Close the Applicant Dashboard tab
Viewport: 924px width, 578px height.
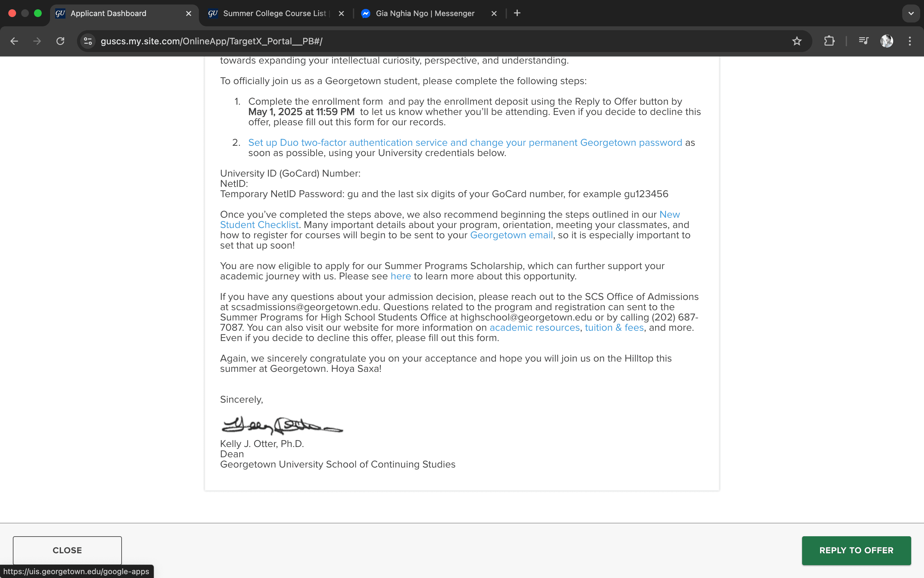click(189, 13)
